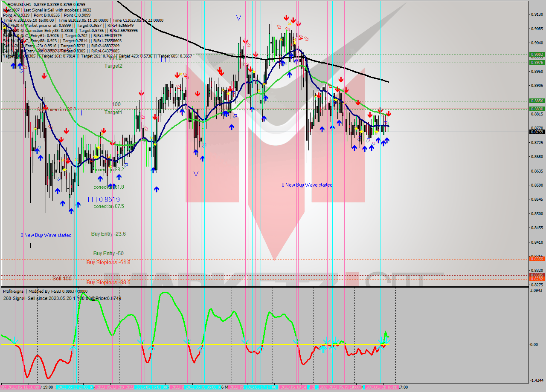The width and height of the screenshot is (546, 392).
Task: Click the 0.00 indicator scale value
Action: point(535,344)
